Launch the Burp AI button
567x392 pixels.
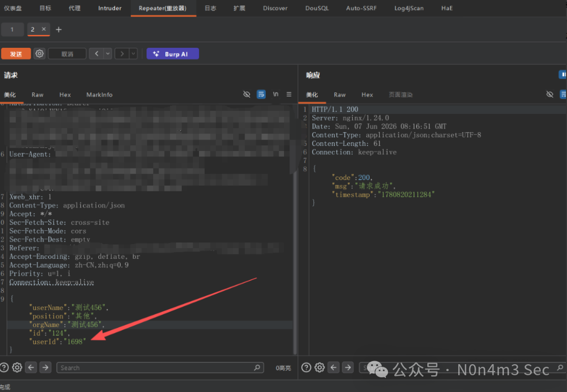(x=173, y=54)
